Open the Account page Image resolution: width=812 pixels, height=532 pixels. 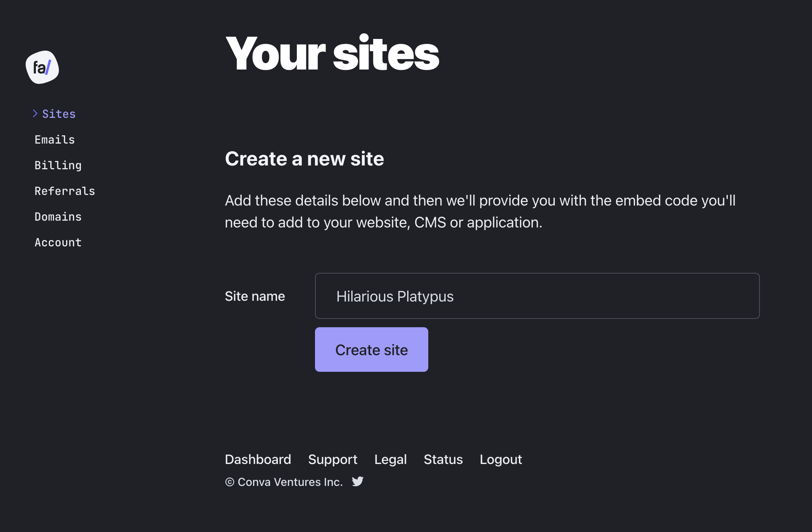[x=58, y=242]
